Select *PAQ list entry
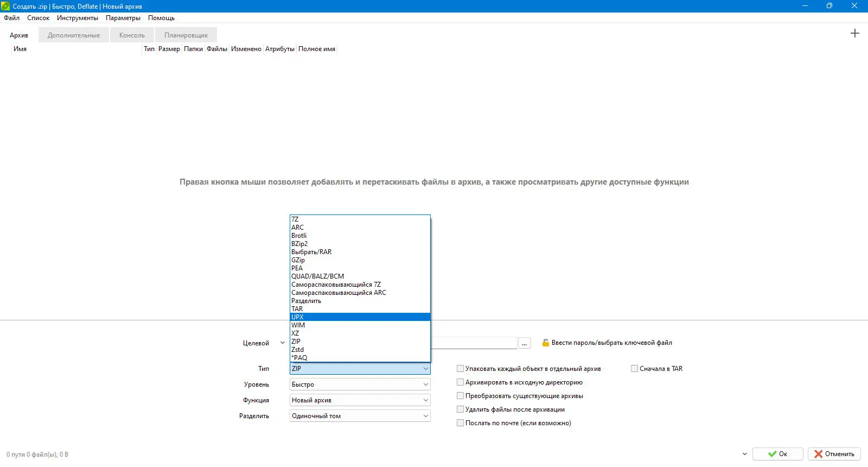This screenshot has height=467, width=868. (x=360, y=358)
